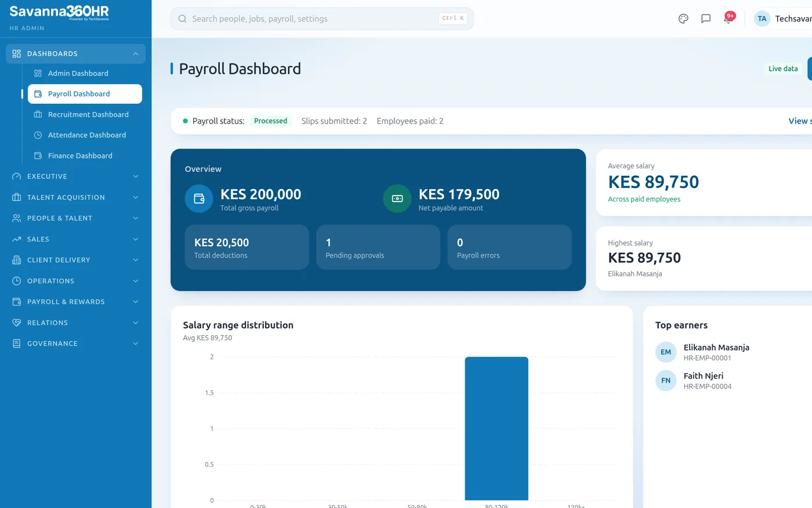Click the Ctrl K shortcut hint
The height and width of the screenshot is (508, 812).
[453, 19]
